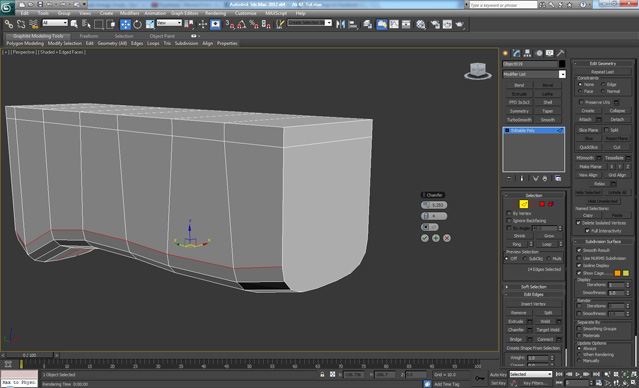Confirm chamfer with the green checkmark

[425, 238]
